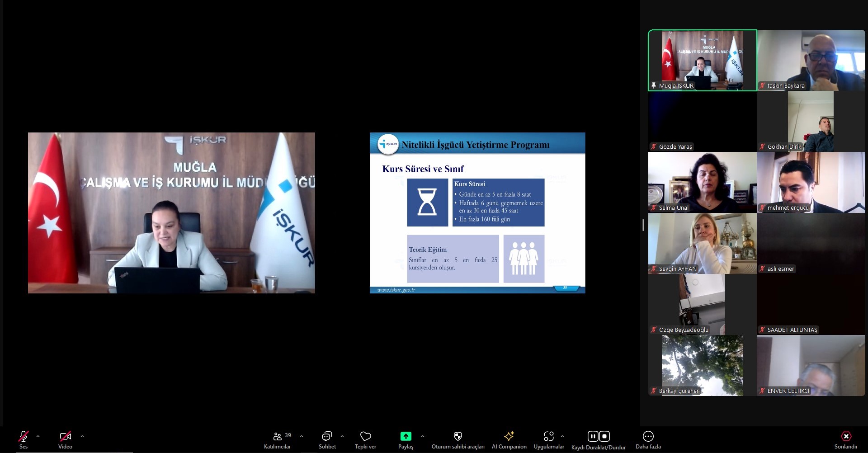The height and width of the screenshot is (453, 868).
Task: Click the Kurs Süresi ve Sınıf heading
Action: pyautogui.click(x=423, y=169)
